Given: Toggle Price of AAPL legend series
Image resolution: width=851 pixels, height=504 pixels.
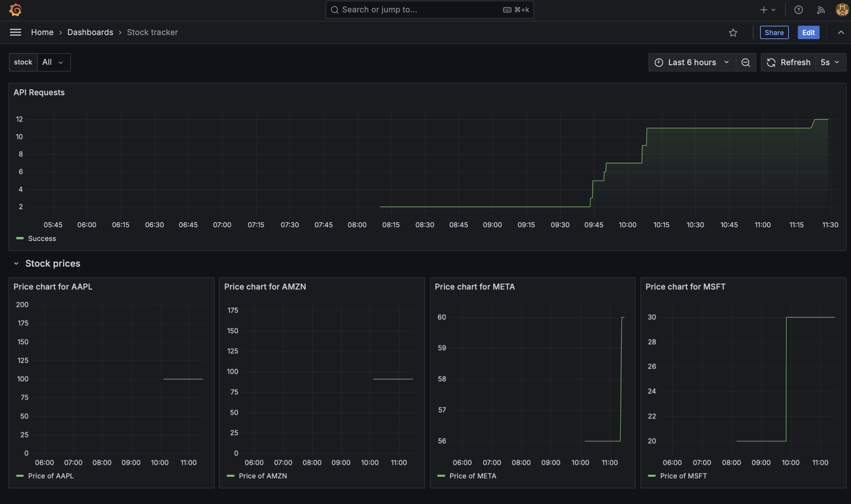Looking at the screenshot, I should [x=50, y=476].
